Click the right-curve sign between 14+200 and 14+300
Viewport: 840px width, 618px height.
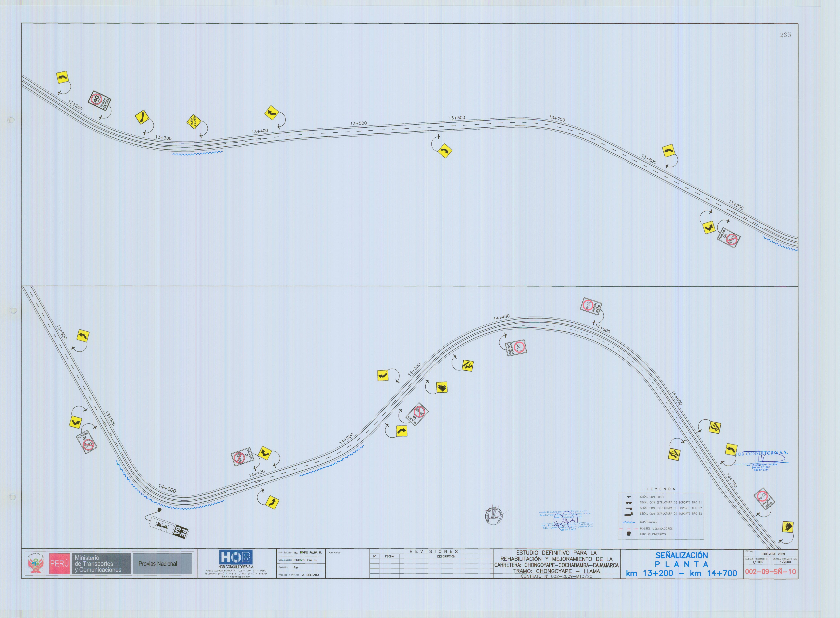[x=402, y=431]
